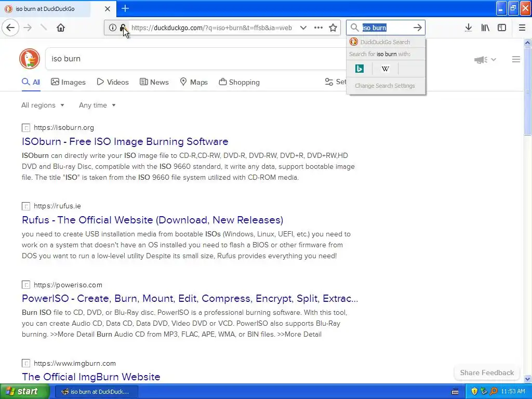Click the https://isoburn.org URL text

coord(64,128)
